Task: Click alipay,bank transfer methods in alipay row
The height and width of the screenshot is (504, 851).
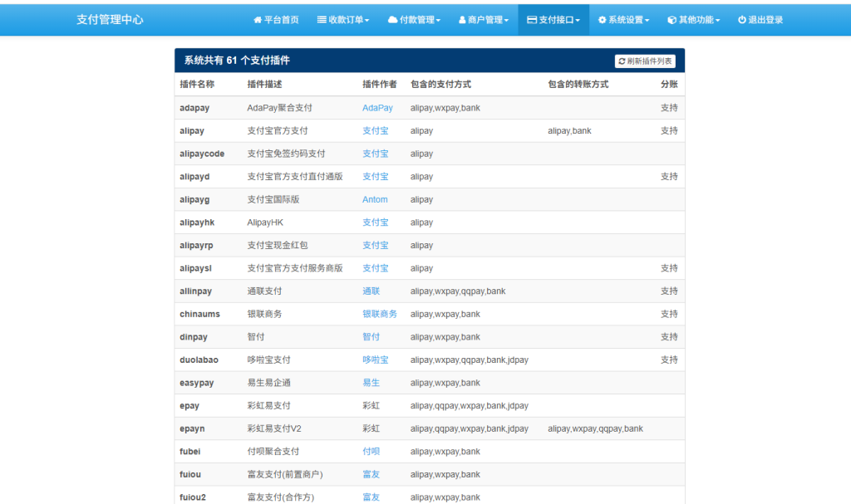Action: tap(570, 130)
